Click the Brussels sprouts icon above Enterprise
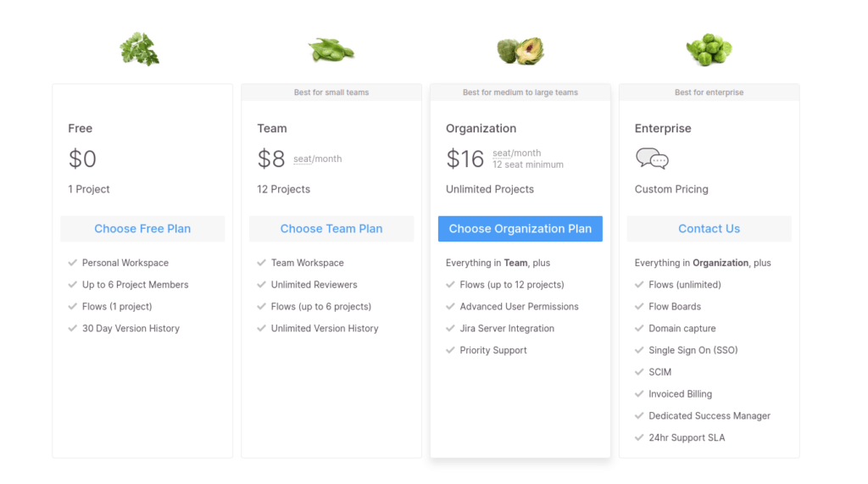This screenshot has height=484, width=868. pos(709,50)
